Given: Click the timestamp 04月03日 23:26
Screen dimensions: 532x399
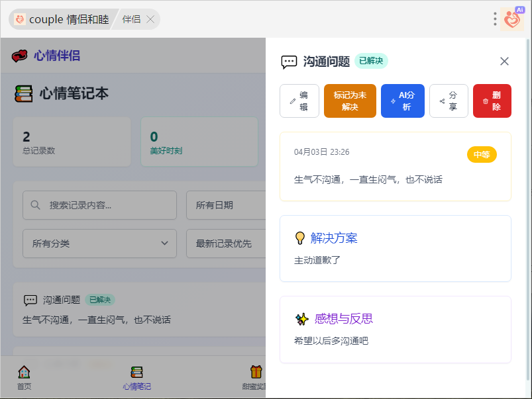Looking at the screenshot, I should coord(321,152).
